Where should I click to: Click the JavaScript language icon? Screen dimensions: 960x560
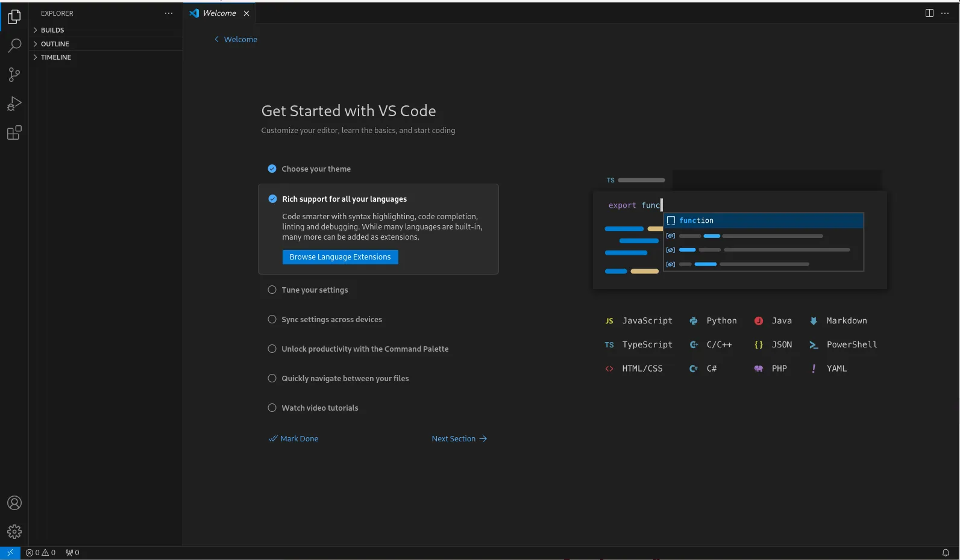click(609, 321)
